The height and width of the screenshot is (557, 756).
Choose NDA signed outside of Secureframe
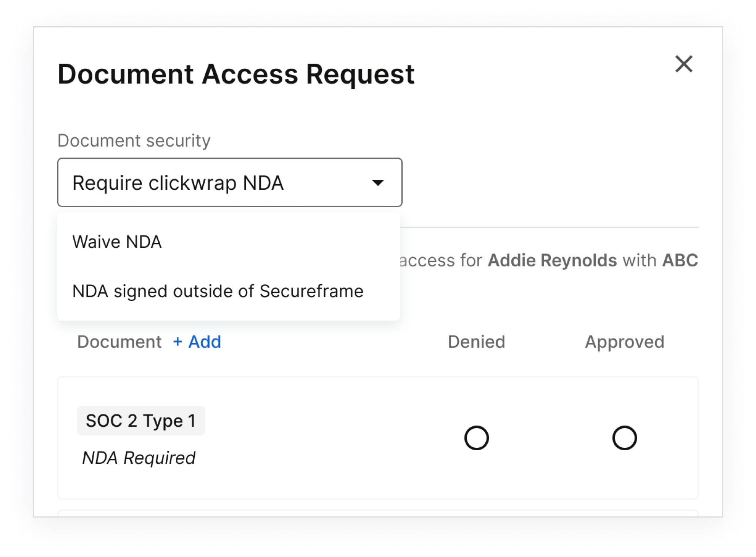click(218, 291)
